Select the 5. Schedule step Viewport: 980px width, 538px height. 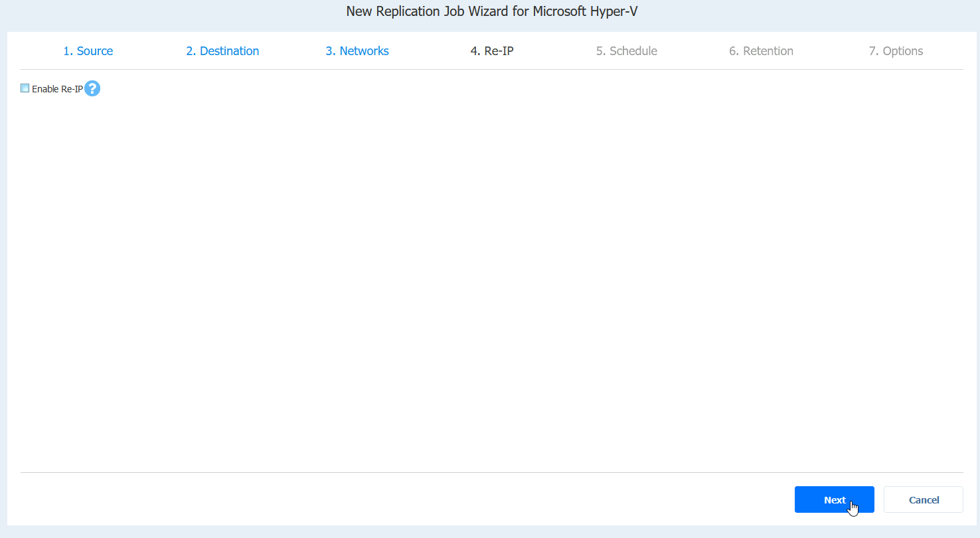[627, 51]
